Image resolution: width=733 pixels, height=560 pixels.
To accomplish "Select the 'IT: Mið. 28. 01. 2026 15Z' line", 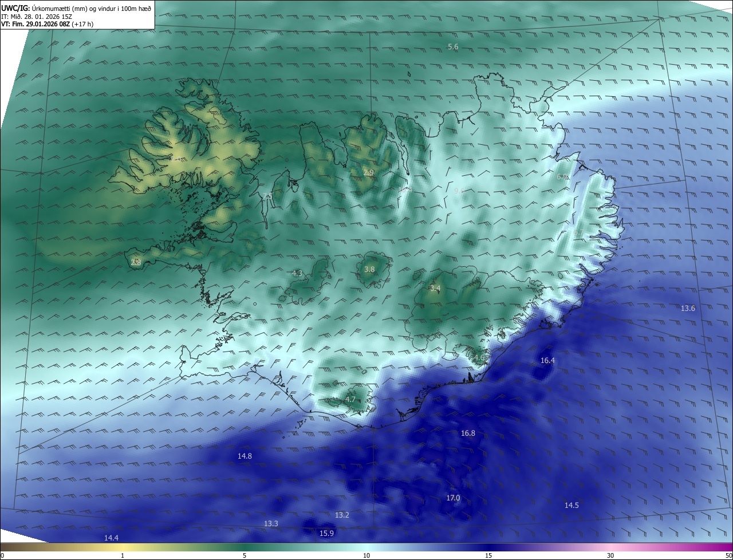I will pyautogui.click(x=36, y=17).
